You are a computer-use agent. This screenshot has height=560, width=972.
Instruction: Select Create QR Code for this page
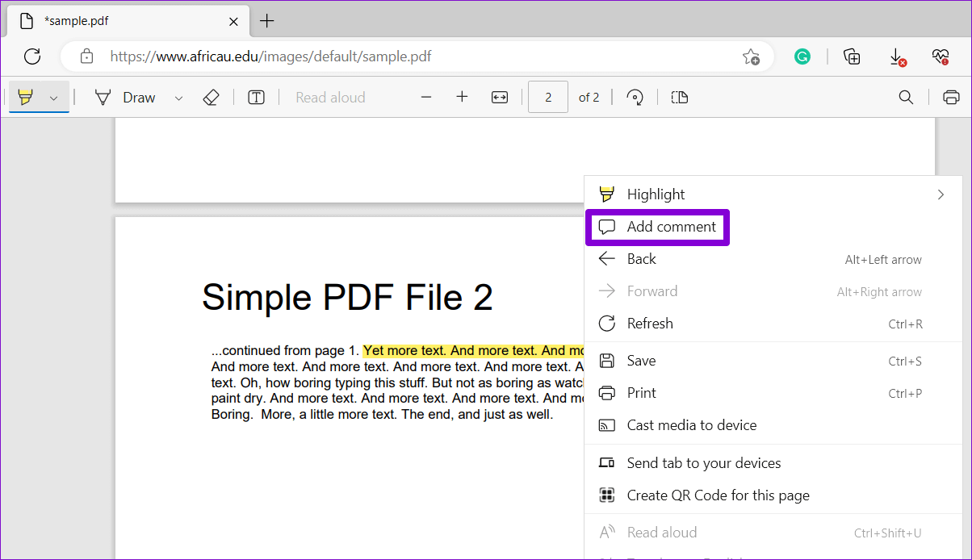pyautogui.click(x=718, y=495)
